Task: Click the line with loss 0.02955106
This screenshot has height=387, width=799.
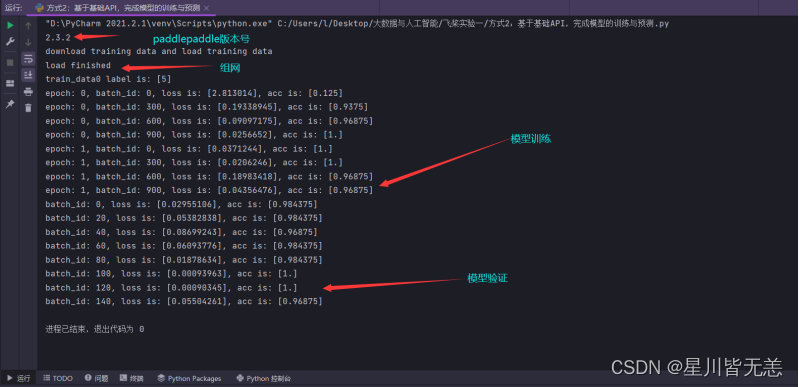Action: [x=181, y=204]
